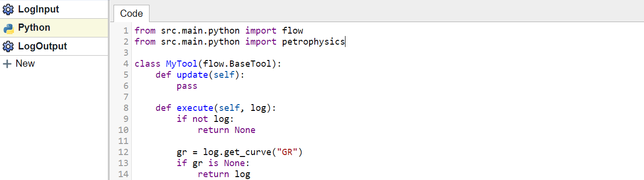The width and height of the screenshot is (644, 180).
Task: Click the plus icon beside New
Action: click(x=7, y=63)
